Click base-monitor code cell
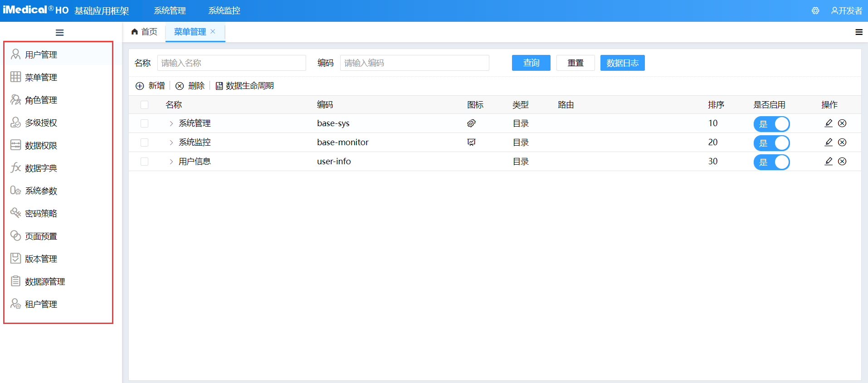868x383 pixels. click(x=343, y=142)
